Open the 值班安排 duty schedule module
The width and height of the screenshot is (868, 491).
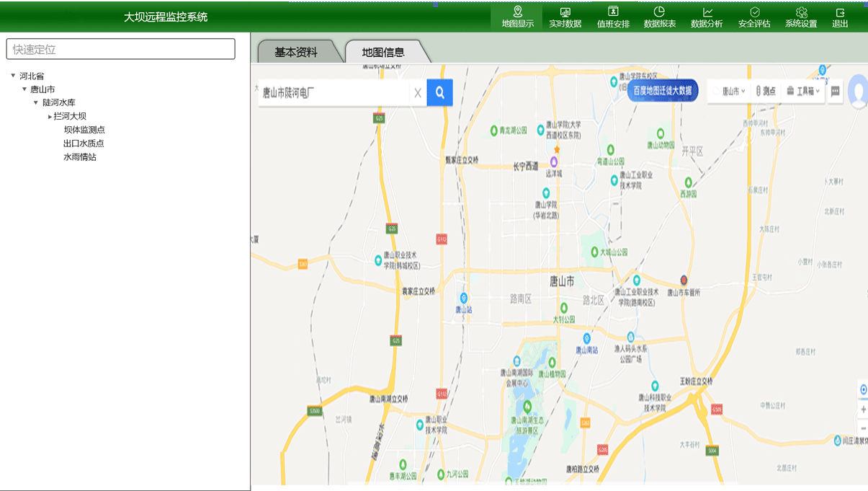(613, 17)
